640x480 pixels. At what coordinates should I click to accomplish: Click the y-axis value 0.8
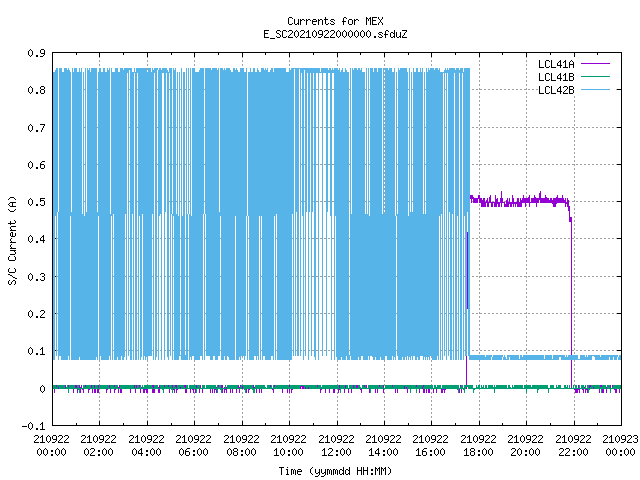pyautogui.click(x=36, y=90)
